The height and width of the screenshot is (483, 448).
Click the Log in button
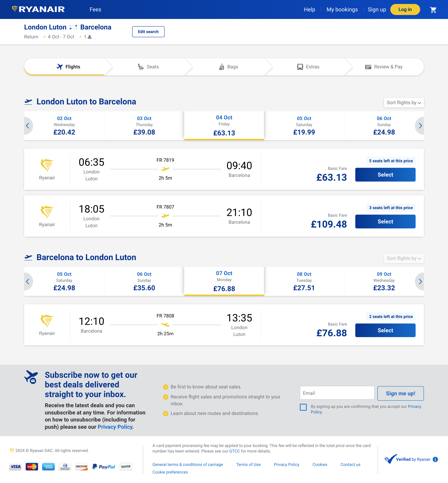tap(405, 9)
